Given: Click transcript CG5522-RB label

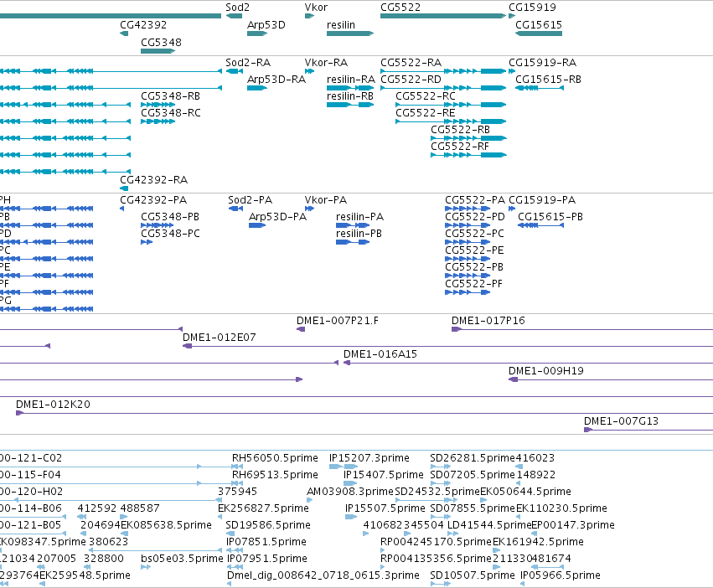Looking at the screenshot, I should pos(461,130).
